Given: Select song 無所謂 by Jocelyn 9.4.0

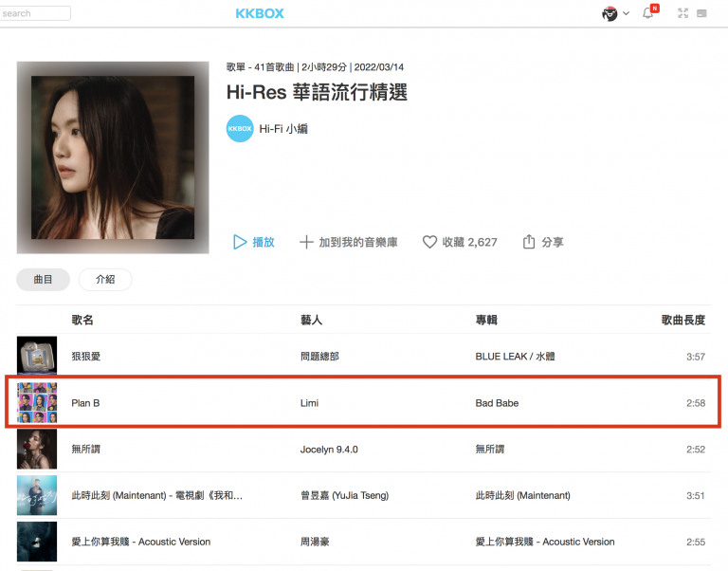Looking at the screenshot, I should [85, 450].
